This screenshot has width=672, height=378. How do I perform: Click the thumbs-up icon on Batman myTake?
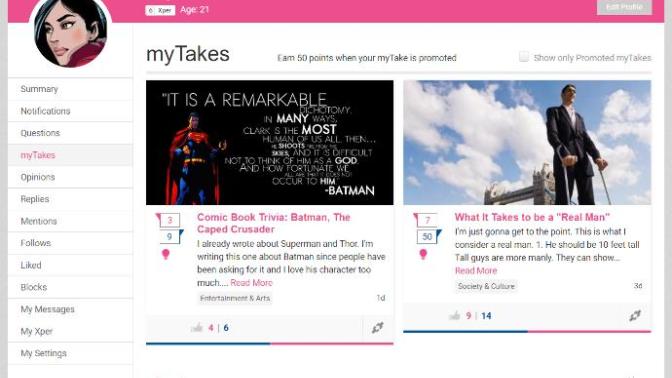pos(197,328)
